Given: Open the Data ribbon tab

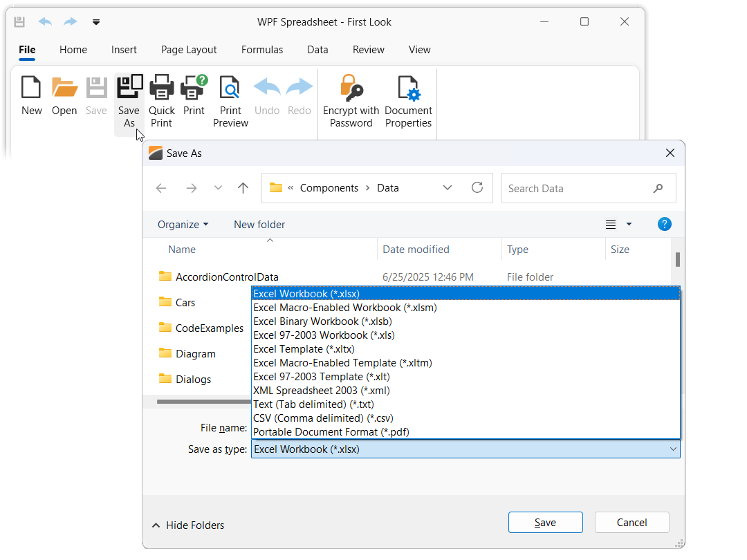Looking at the screenshot, I should click(x=317, y=50).
